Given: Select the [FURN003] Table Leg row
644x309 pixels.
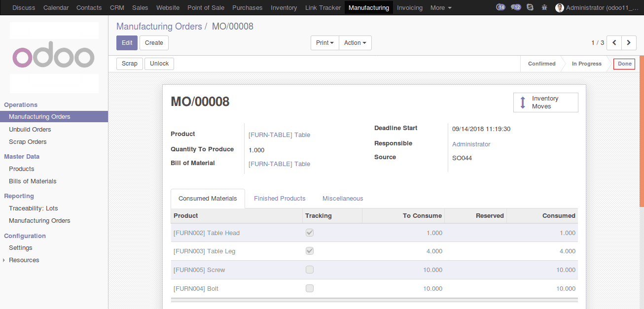Looking at the screenshot, I should (374, 251).
